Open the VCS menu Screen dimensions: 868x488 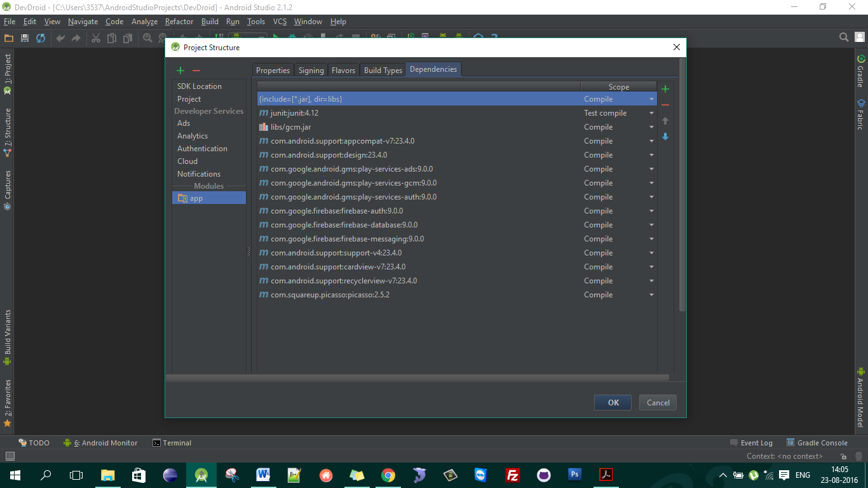pos(280,22)
